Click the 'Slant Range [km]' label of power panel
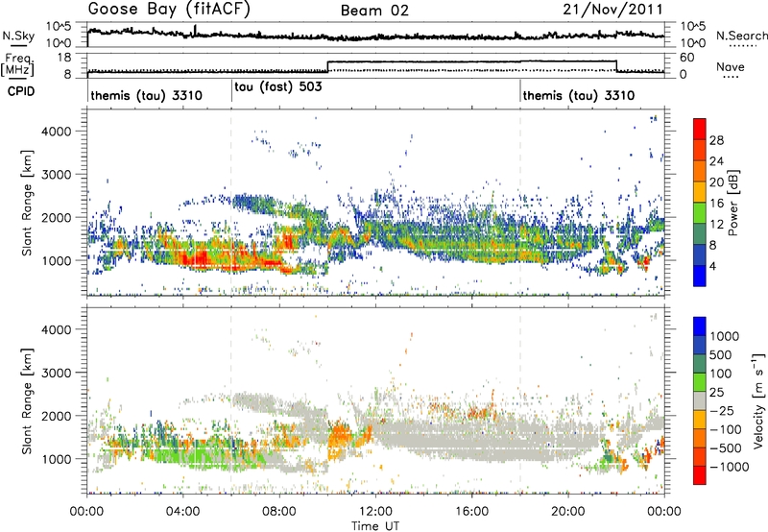The image size is (768, 532). point(27,203)
